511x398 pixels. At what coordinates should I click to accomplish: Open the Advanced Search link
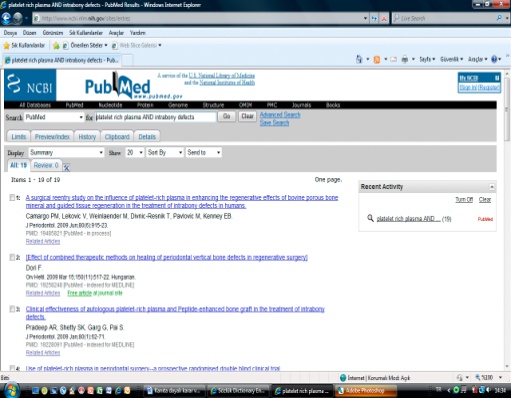click(x=280, y=115)
